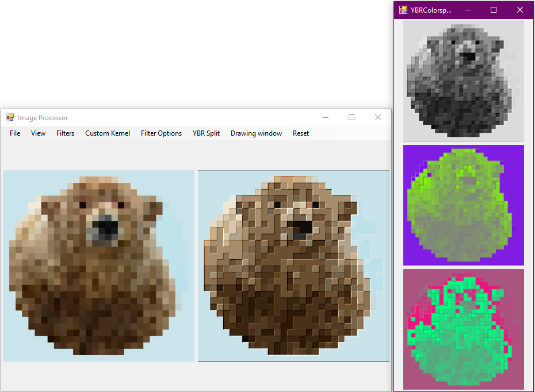Minimize the YBRColorspace window

pos(467,10)
